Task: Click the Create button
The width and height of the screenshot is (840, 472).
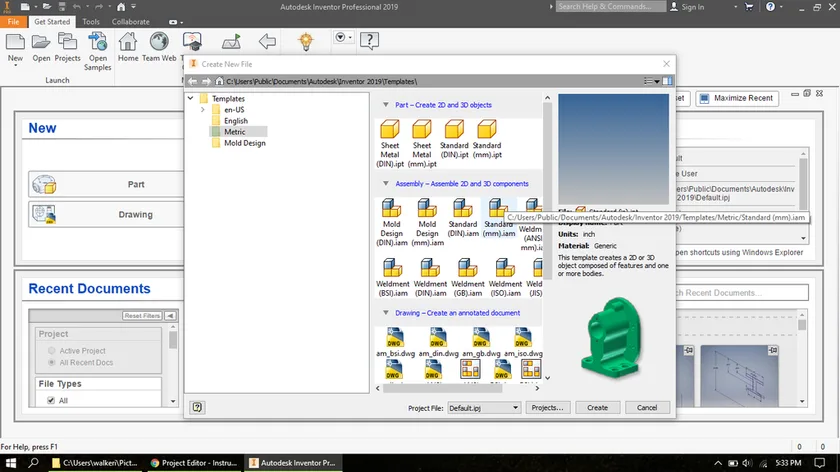Action: click(597, 408)
